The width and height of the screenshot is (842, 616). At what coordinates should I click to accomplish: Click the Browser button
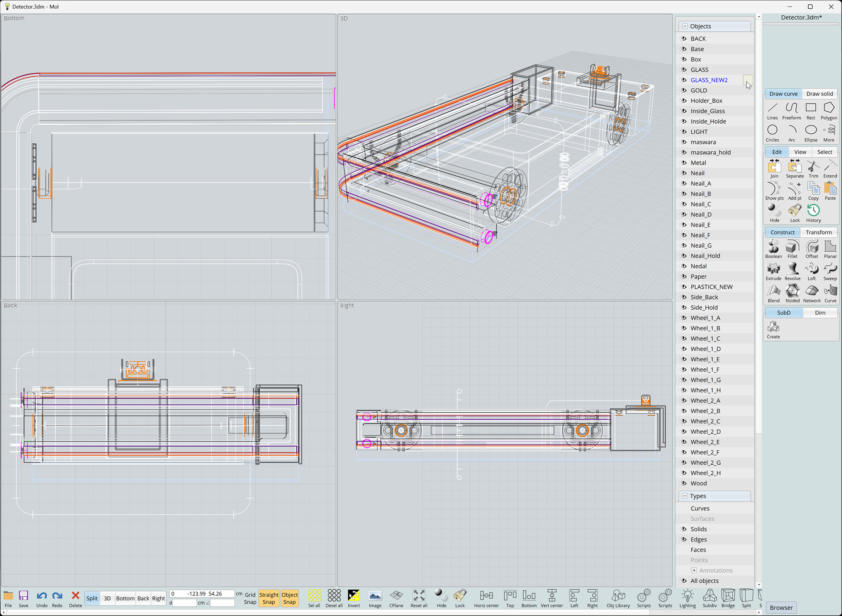click(781, 608)
